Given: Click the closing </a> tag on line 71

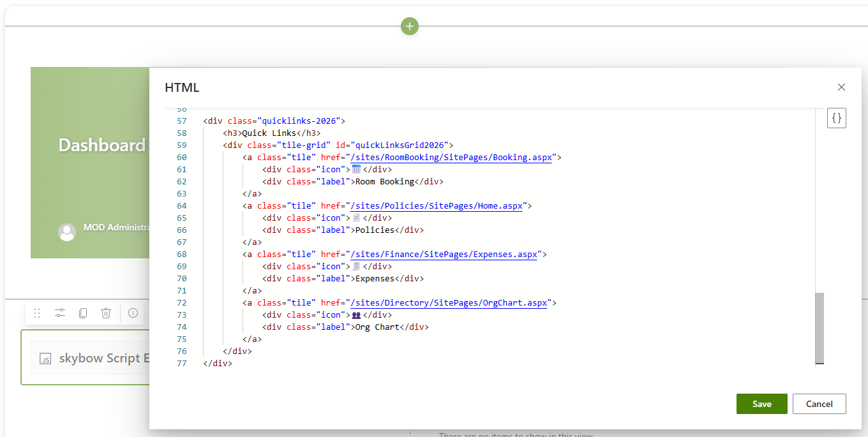Looking at the screenshot, I should (x=252, y=290).
